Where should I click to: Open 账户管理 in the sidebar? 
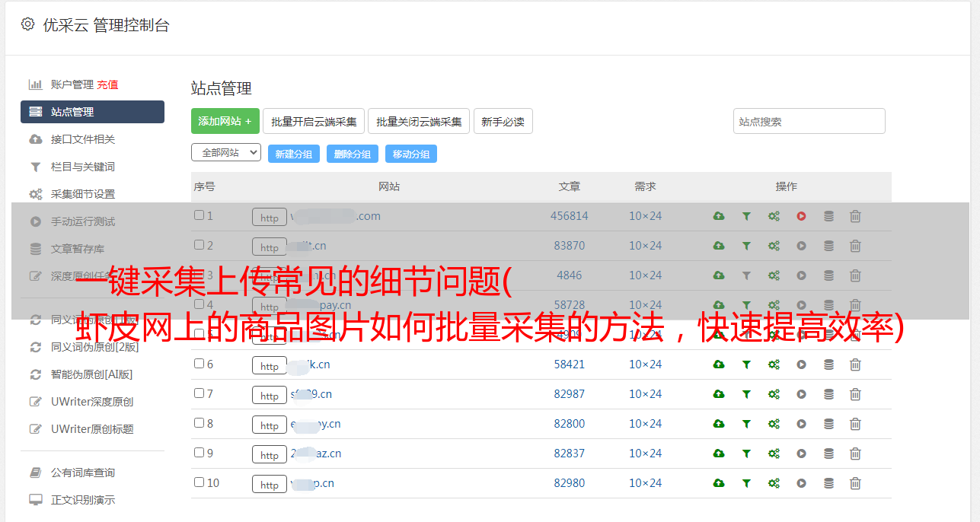tap(72, 84)
